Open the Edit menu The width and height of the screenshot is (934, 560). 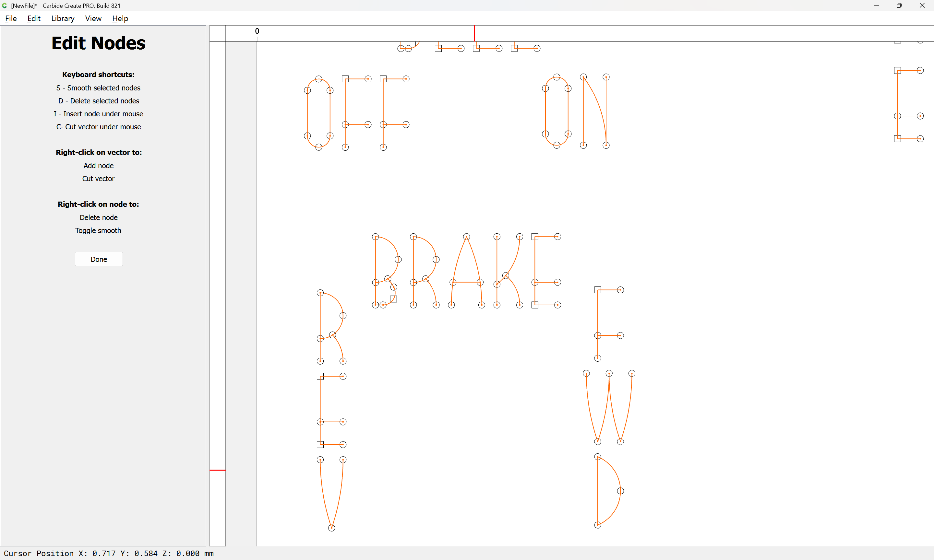(34, 18)
